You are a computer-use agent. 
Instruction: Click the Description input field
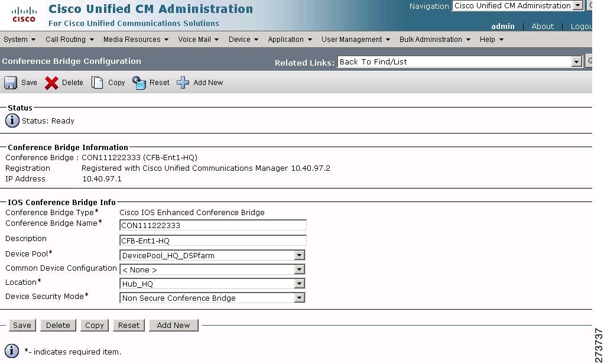click(213, 240)
